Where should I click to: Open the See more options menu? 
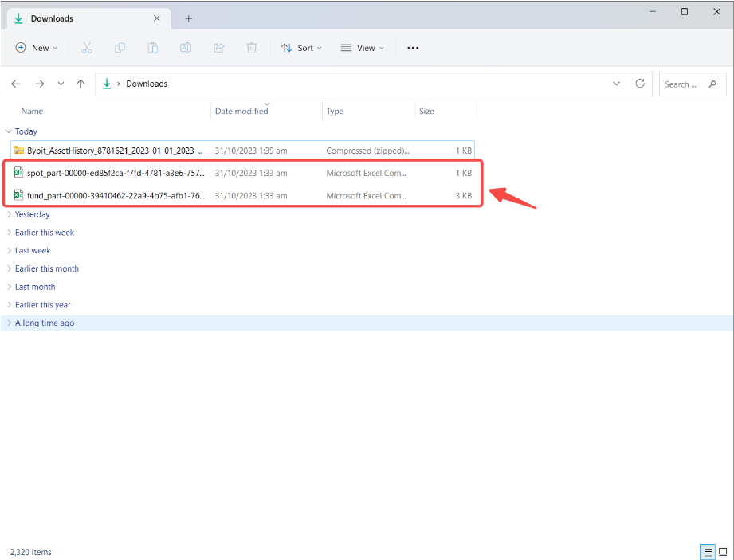click(x=412, y=48)
